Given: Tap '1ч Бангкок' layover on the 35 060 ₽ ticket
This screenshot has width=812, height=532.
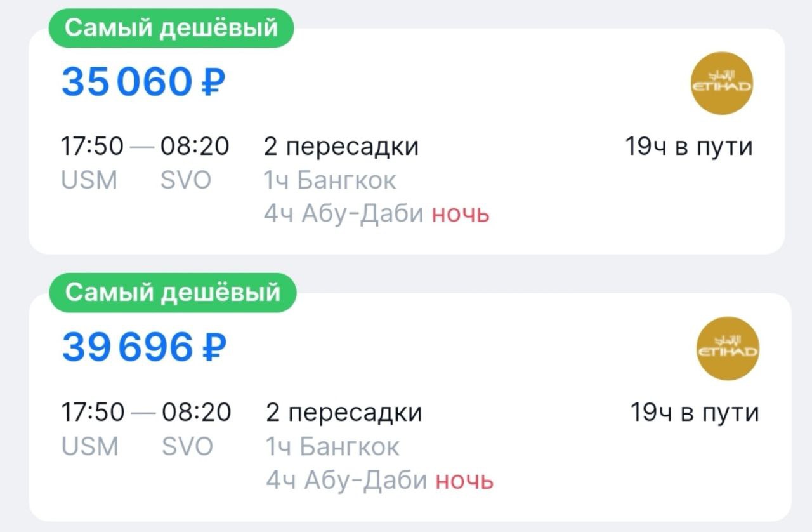Looking at the screenshot, I should pos(330,181).
